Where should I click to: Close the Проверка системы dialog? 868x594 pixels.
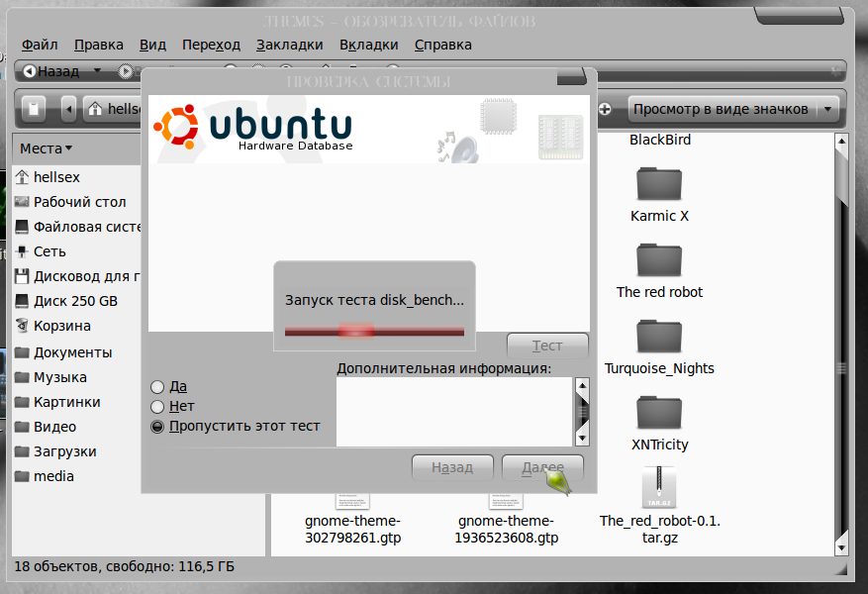click(571, 77)
